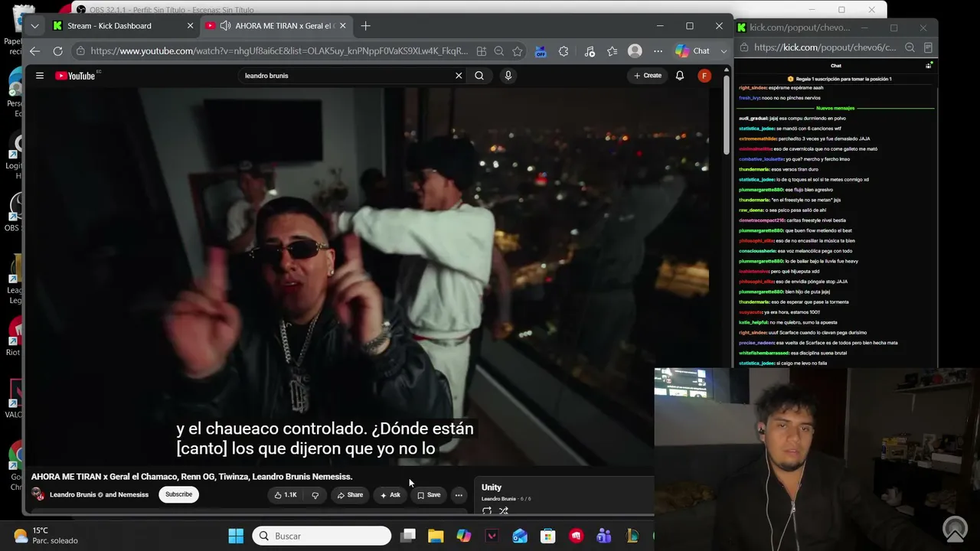Open the Leandro Brunis and Nemesiss channel link

click(x=100, y=494)
